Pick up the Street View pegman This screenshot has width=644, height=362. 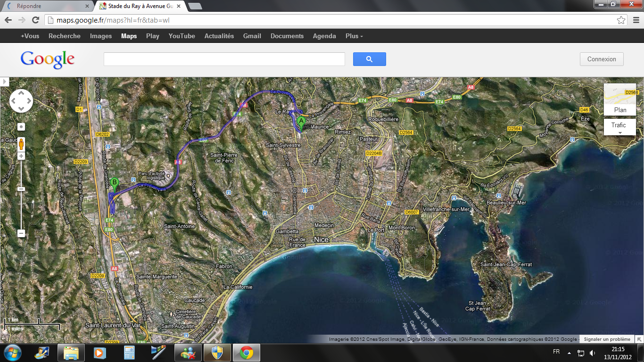[x=21, y=144]
